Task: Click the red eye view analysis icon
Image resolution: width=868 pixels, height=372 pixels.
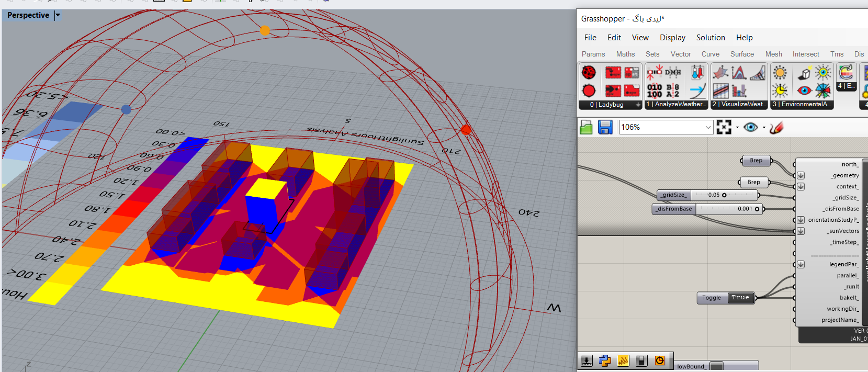Action: [x=805, y=91]
